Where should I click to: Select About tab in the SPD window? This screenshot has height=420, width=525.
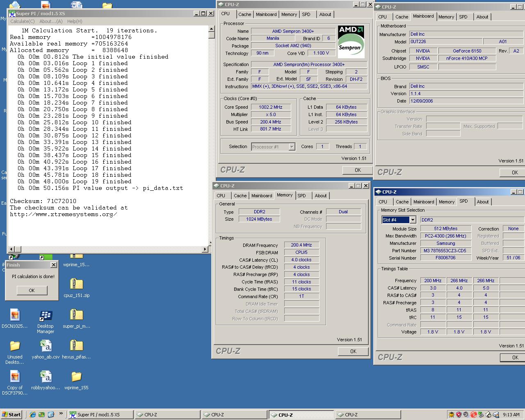click(483, 202)
